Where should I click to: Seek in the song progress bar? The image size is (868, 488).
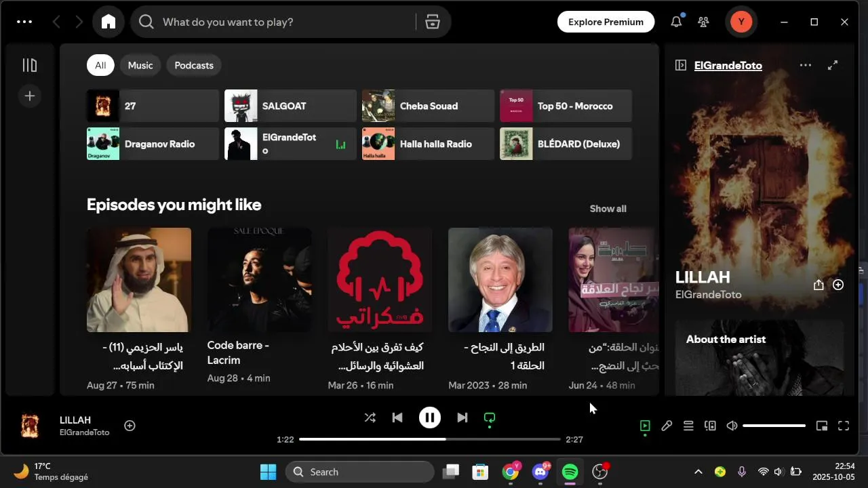tap(429, 439)
